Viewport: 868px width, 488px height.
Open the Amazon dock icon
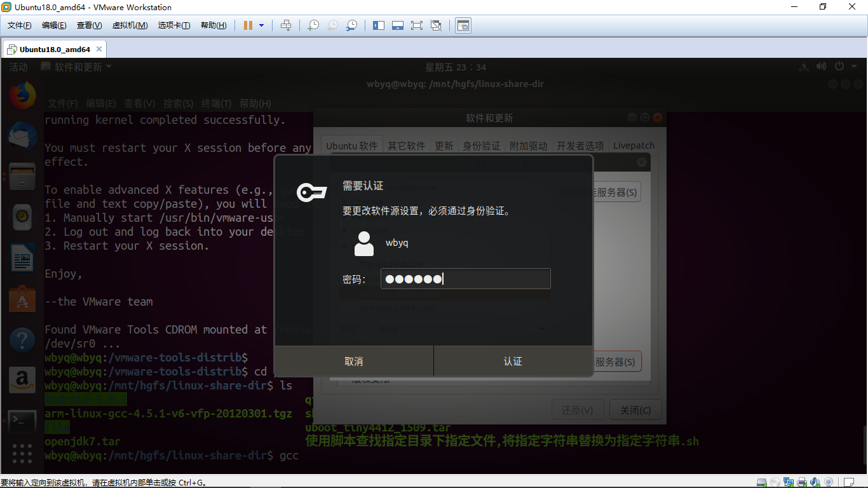point(22,380)
